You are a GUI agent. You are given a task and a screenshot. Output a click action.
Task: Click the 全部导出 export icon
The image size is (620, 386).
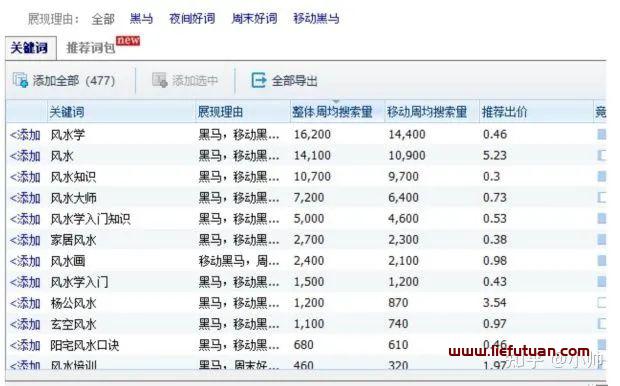coord(259,80)
